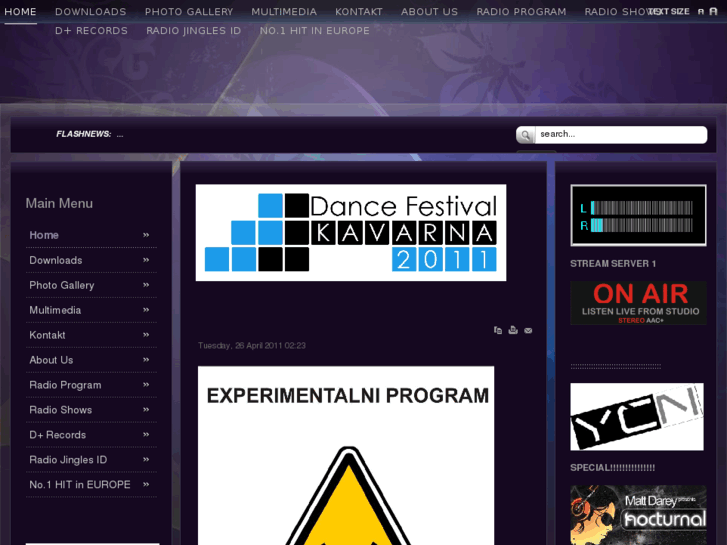Select No.1 HIT in EUROPE sidebar link
Viewport: 727px width, 545px height.
click(x=80, y=485)
